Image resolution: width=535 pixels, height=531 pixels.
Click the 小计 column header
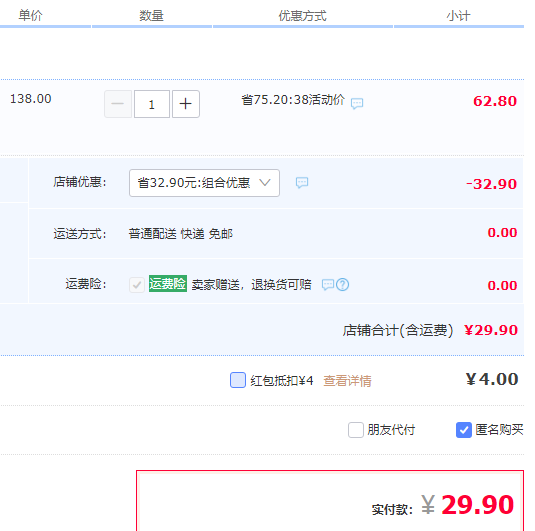(x=458, y=16)
